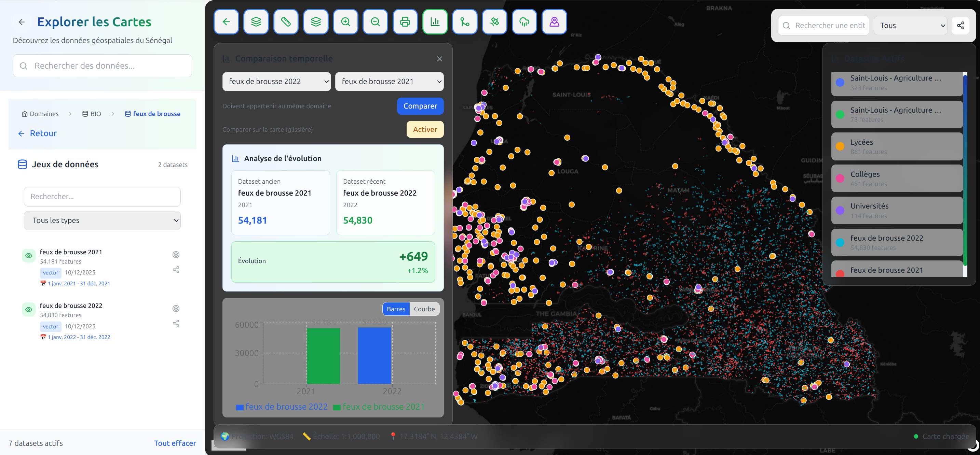Expand the Tous les types filter dropdown
This screenshot has width=980, height=455.
(102, 221)
